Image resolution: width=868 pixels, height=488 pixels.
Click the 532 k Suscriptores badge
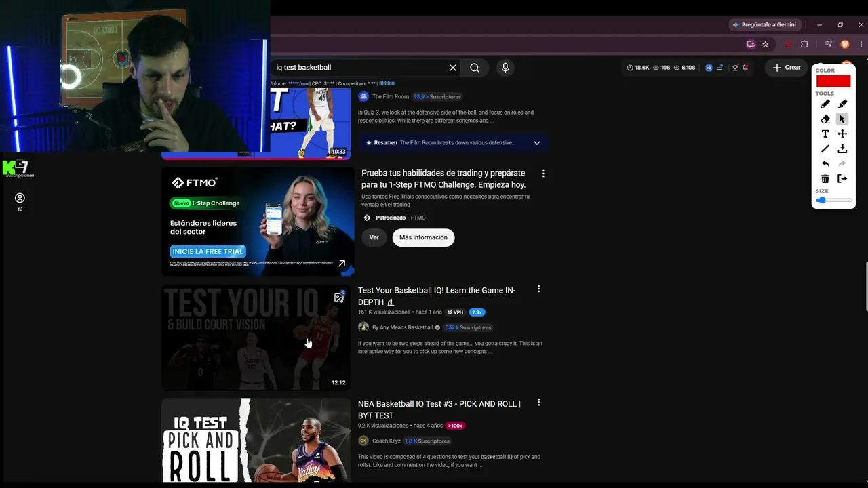(x=468, y=328)
